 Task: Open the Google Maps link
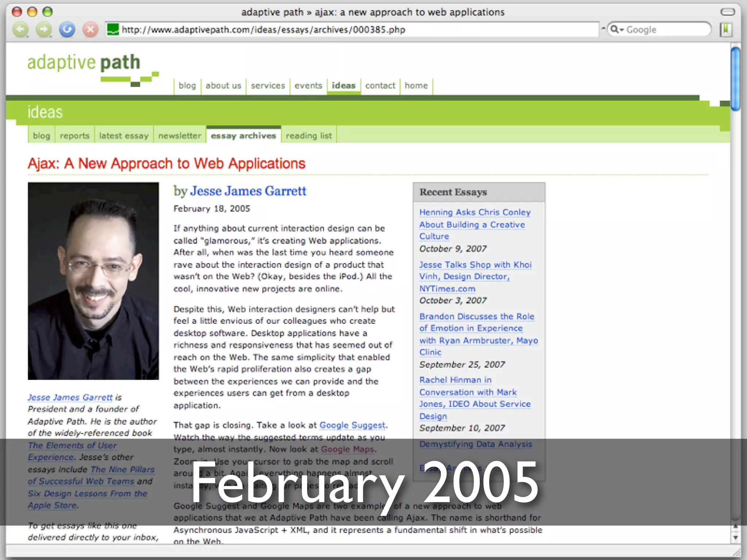pos(347,449)
